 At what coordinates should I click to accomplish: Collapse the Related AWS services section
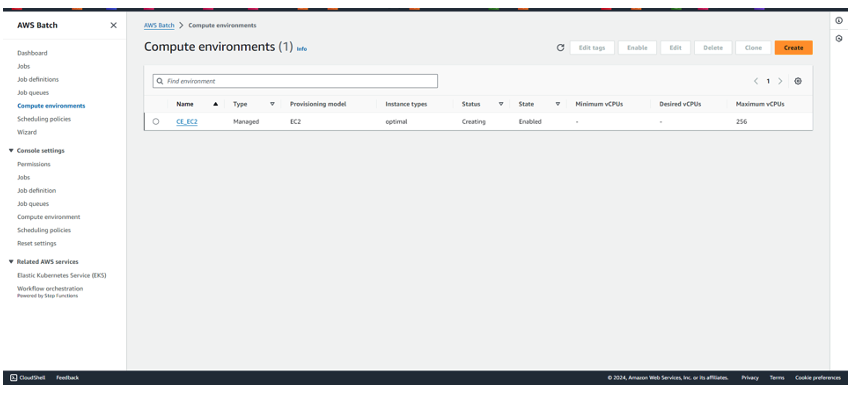(x=11, y=262)
